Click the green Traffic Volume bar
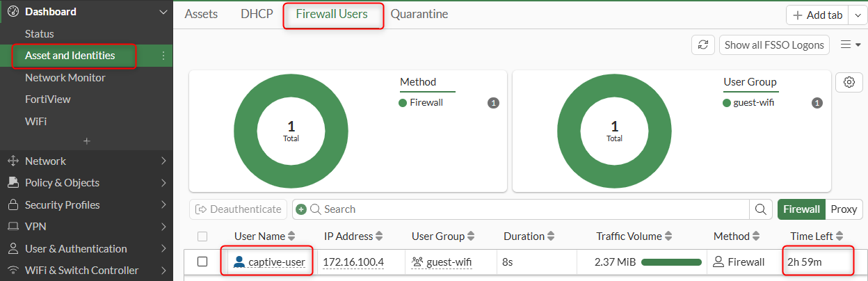This screenshot has width=868, height=281. [672, 262]
